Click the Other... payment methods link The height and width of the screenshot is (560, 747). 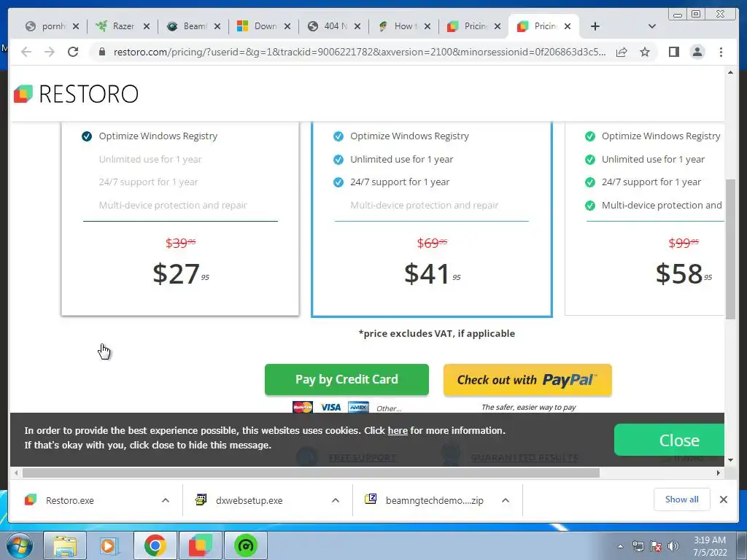pyautogui.click(x=389, y=408)
